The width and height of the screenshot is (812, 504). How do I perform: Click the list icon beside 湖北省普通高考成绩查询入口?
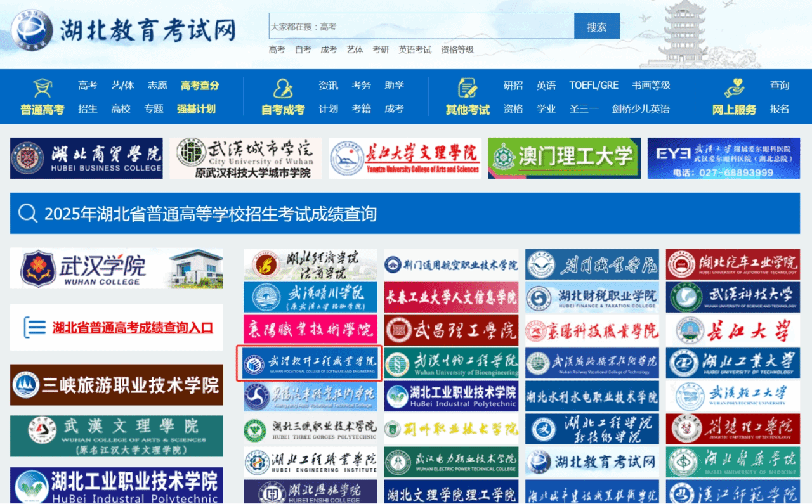pos(35,327)
